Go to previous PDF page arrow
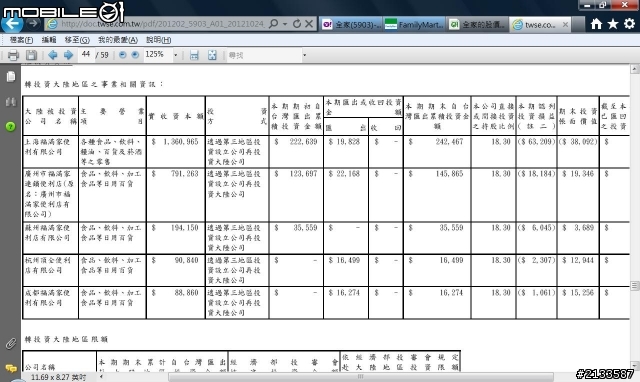Screen dimensions: 640x382 (53, 55)
